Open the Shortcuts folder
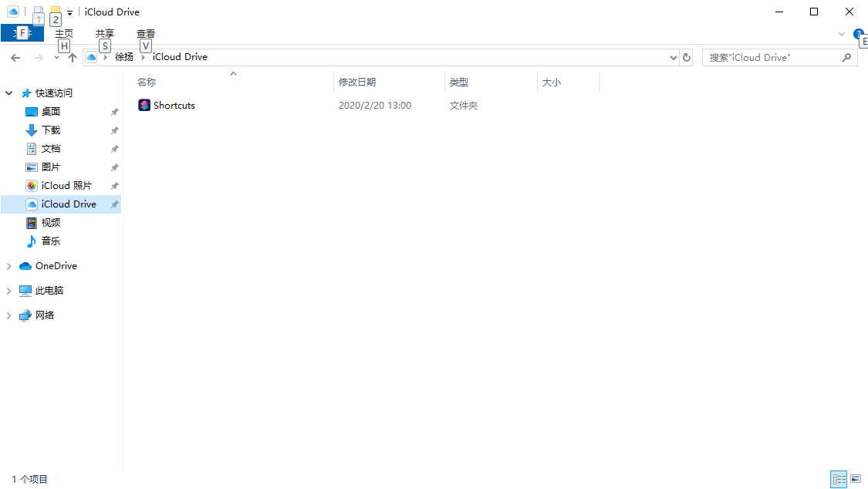This screenshot has height=489, width=868. [174, 106]
